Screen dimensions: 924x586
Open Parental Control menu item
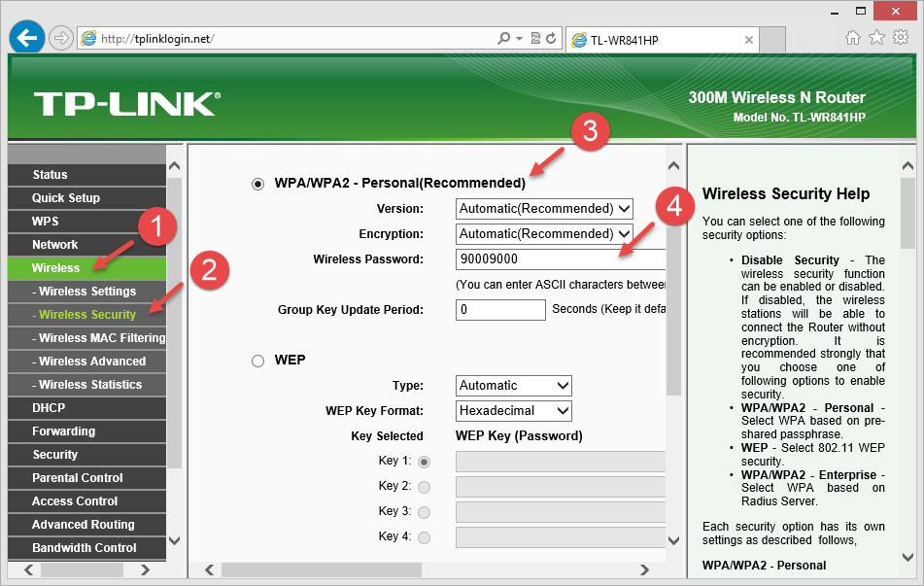tap(87, 477)
